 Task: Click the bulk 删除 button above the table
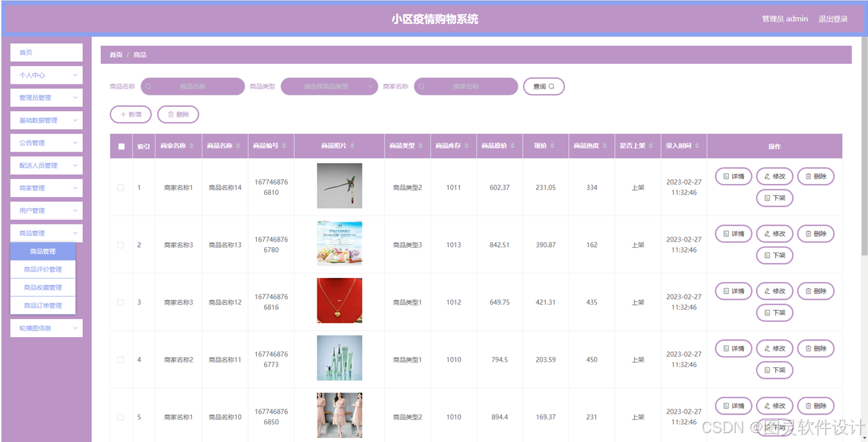pyautogui.click(x=178, y=115)
